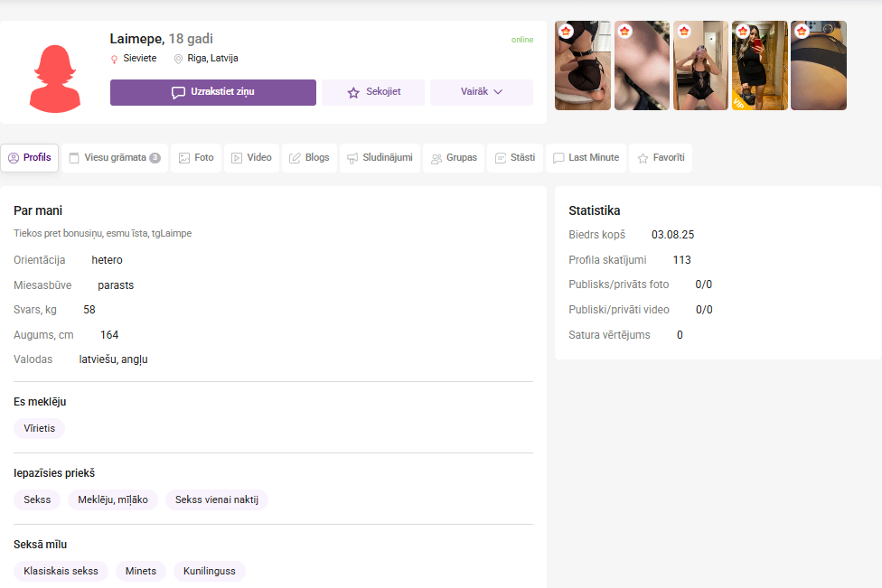Click the 03.08.25 member-since date

(x=672, y=235)
